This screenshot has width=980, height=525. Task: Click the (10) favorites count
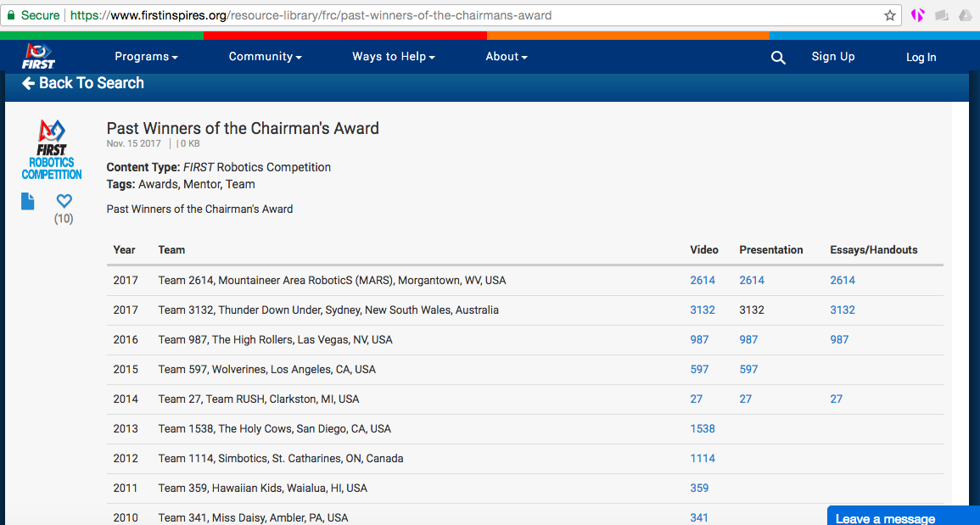(x=64, y=219)
